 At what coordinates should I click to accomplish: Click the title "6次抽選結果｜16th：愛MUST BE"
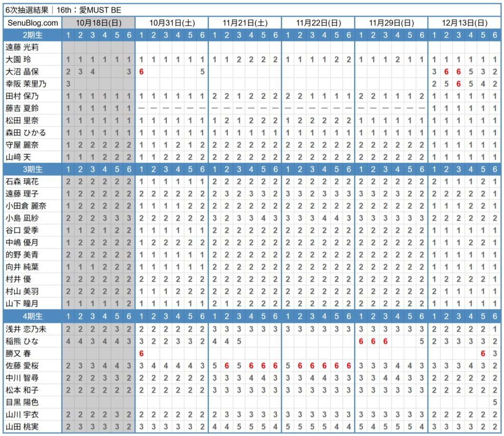click(x=63, y=10)
